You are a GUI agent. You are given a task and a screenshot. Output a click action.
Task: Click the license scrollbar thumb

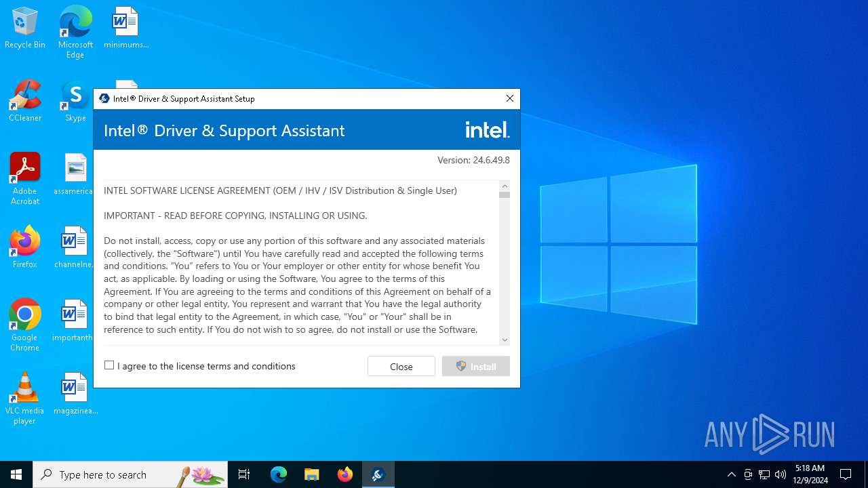pos(505,195)
